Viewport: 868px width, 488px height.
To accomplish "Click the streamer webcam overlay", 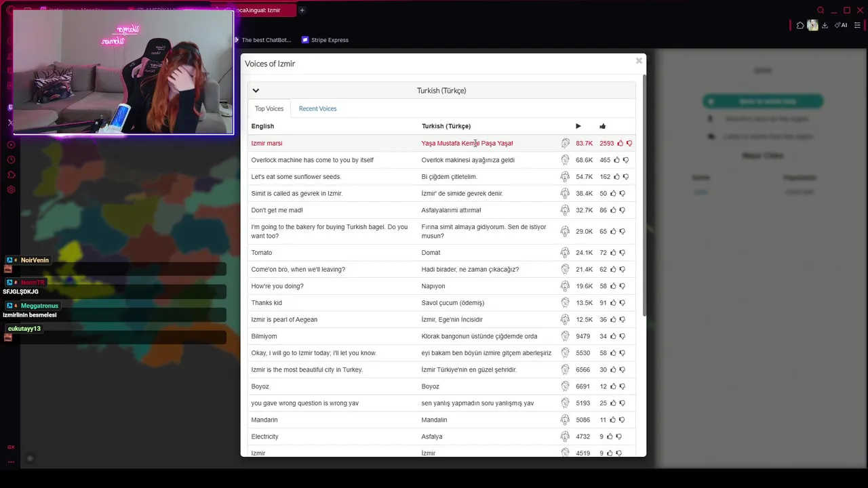I will click(x=123, y=72).
